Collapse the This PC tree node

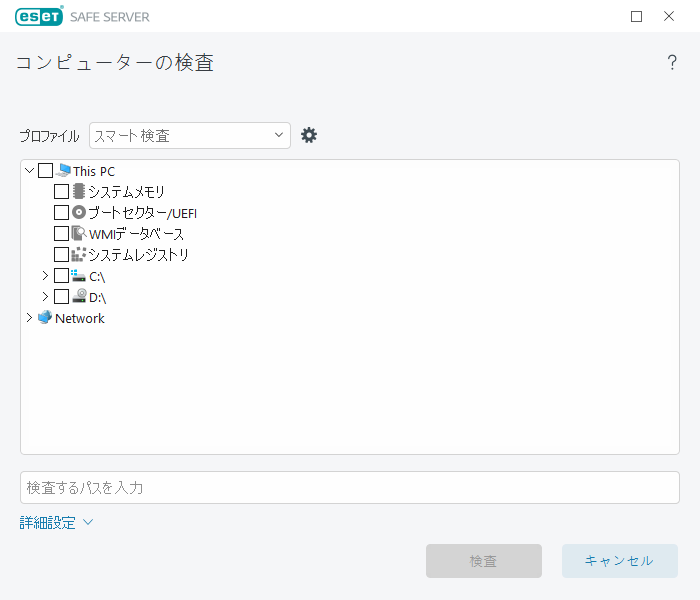point(29,171)
